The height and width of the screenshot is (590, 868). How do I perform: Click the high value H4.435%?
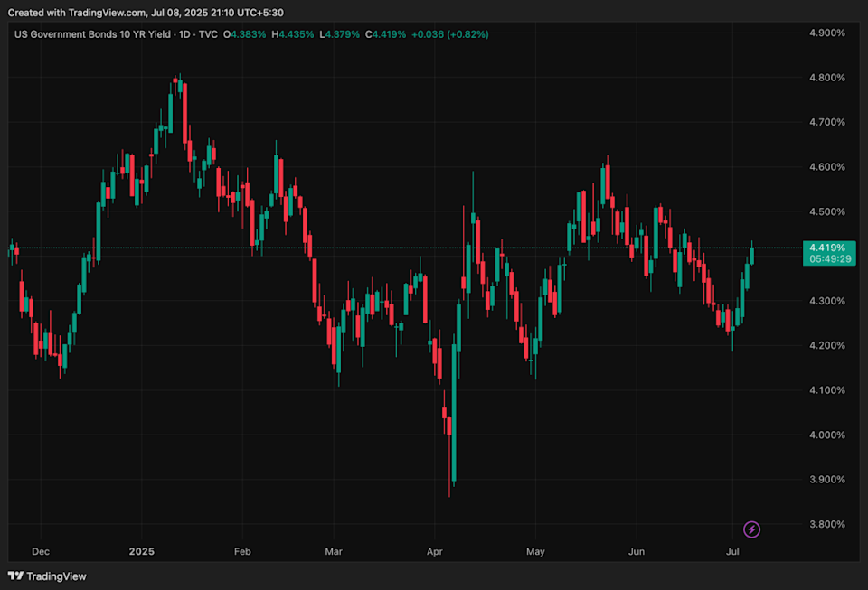tap(292, 34)
